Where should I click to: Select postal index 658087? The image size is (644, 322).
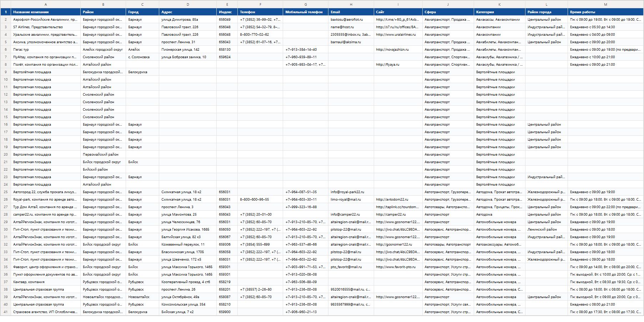coord(227,297)
